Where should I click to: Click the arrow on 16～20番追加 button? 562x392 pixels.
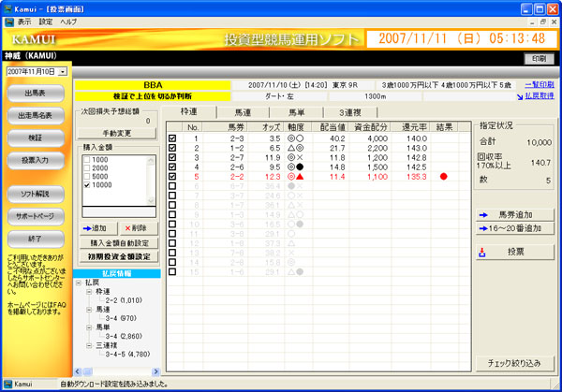point(484,227)
